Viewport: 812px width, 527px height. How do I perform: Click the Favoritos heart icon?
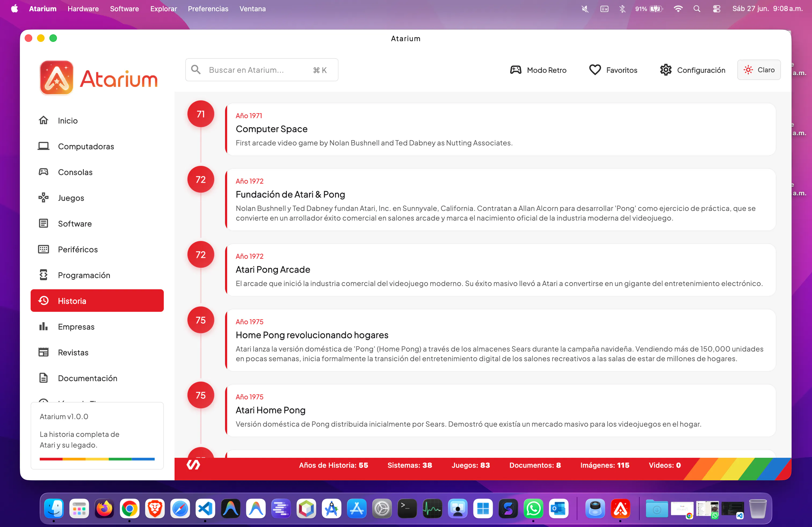point(595,70)
